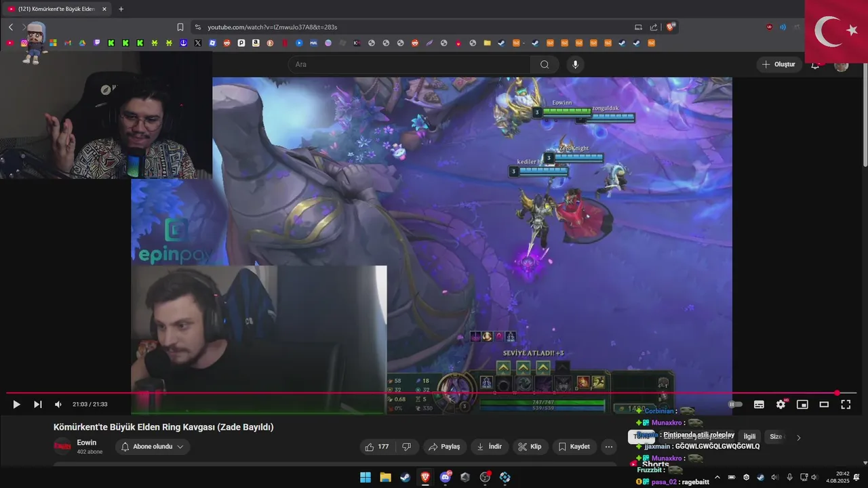Open the yellow folder in bookmarks bar
This screenshot has height=488, width=868.
tap(487, 43)
